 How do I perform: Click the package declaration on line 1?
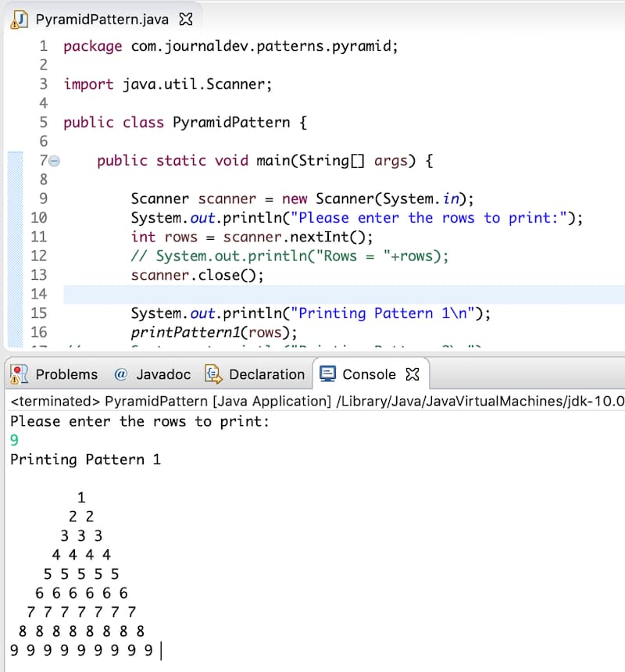point(231,46)
